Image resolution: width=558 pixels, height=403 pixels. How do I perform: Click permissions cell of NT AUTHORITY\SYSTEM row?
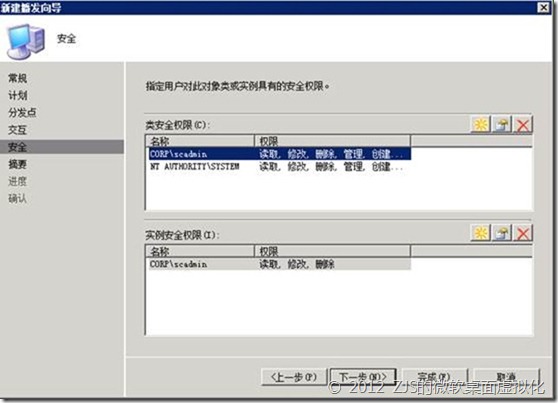coord(331,166)
